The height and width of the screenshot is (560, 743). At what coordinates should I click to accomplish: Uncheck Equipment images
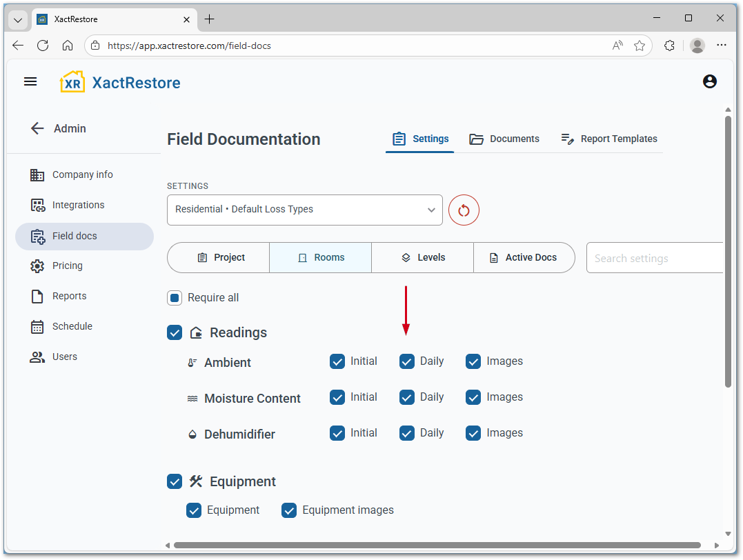click(x=288, y=510)
